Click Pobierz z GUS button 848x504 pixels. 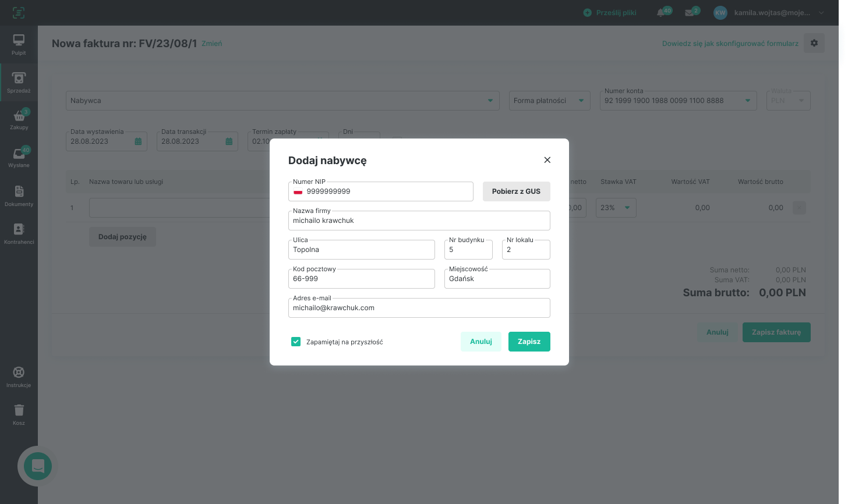tap(516, 191)
